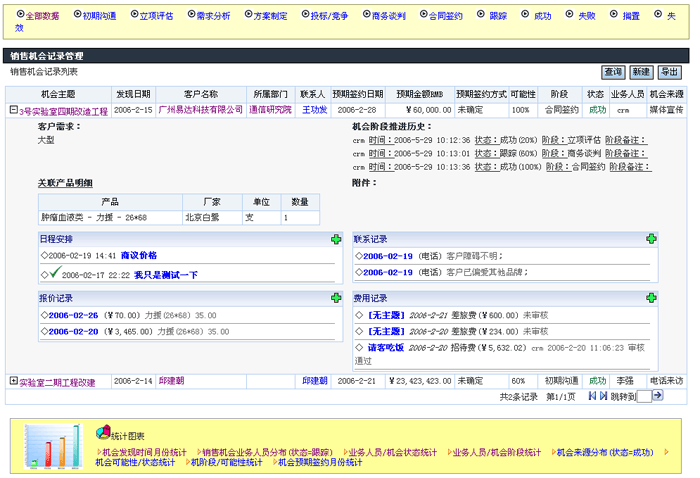
Task: Add a new 报价记录 entry with plus icon
Action: (336, 298)
